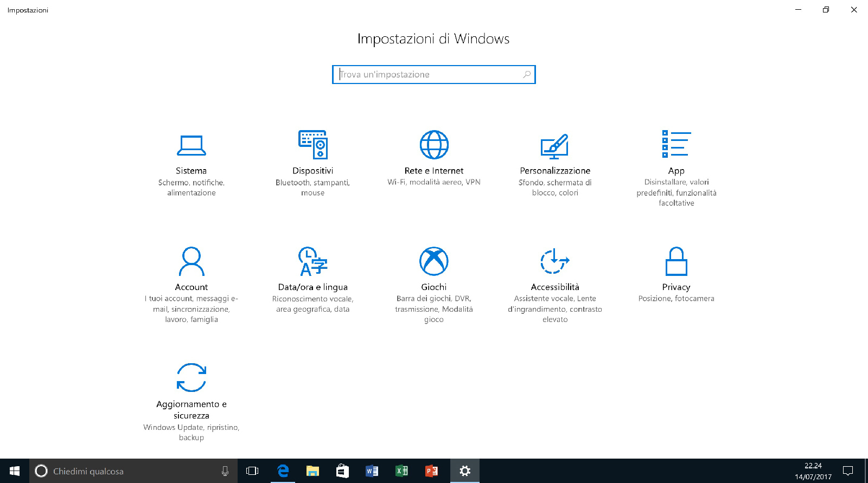Click the 'Wi-Fi, modalità aereo, VPN' description
868x483 pixels.
(x=434, y=182)
